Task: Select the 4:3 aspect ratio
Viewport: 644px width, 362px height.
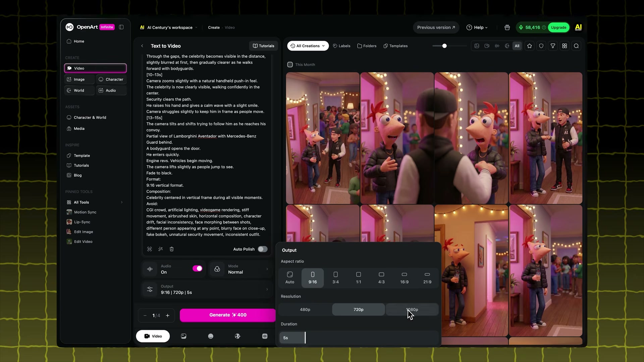Action: tap(381, 278)
